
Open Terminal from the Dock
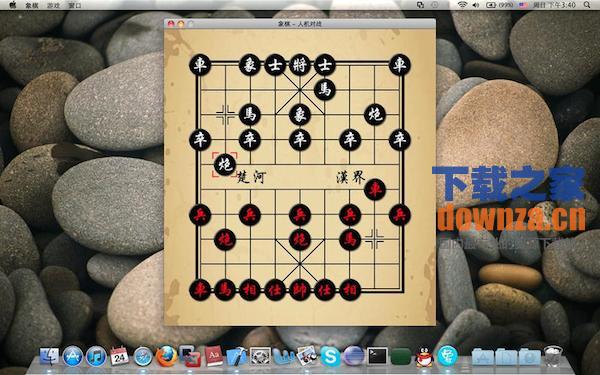coord(377,356)
